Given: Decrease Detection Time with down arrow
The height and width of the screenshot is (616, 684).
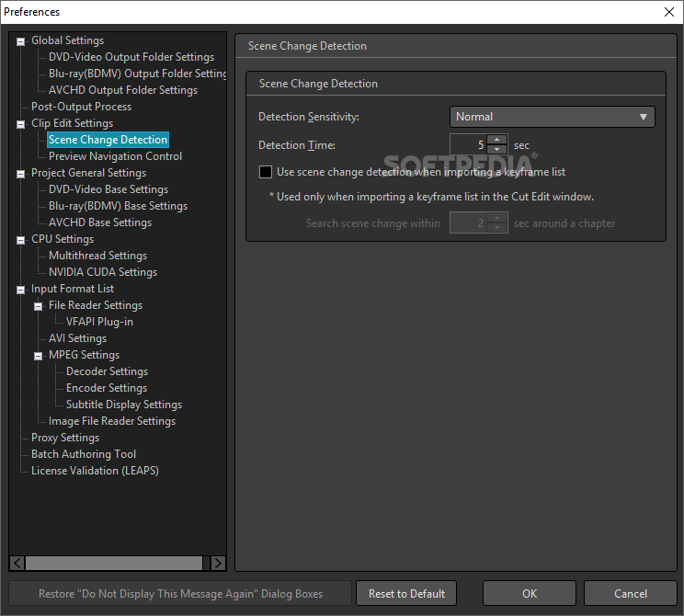Looking at the screenshot, I should [496, 150].
